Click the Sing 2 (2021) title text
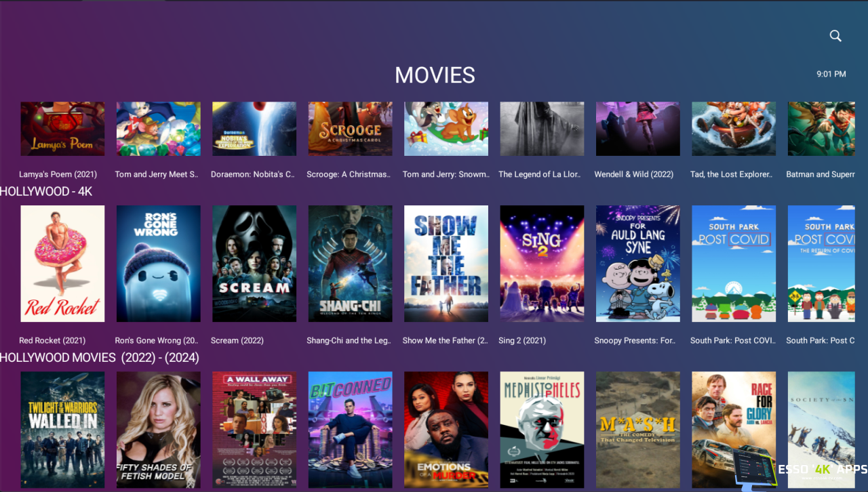868x492 pixels. tap(523, 340)
